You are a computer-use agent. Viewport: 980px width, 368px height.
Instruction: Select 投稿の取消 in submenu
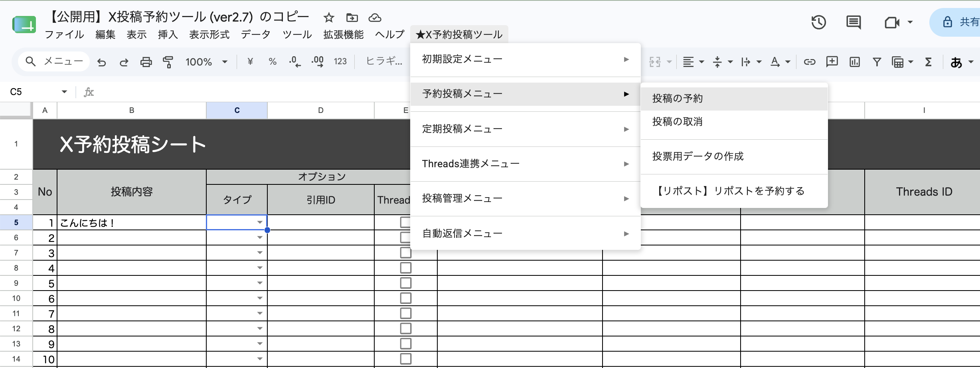click(x=734, y=122)
